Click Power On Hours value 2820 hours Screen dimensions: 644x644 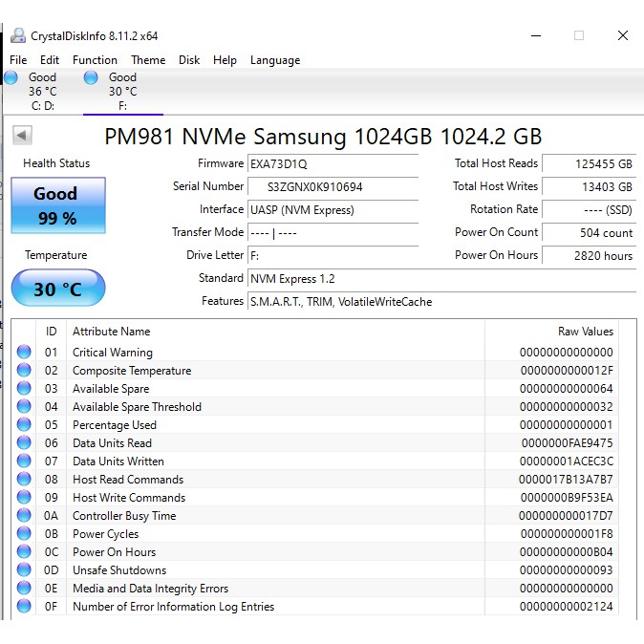(x=589, y=256)
